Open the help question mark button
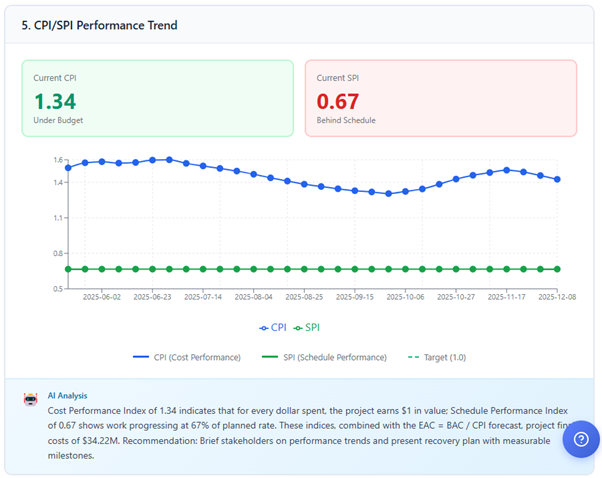 click(581, 439)
